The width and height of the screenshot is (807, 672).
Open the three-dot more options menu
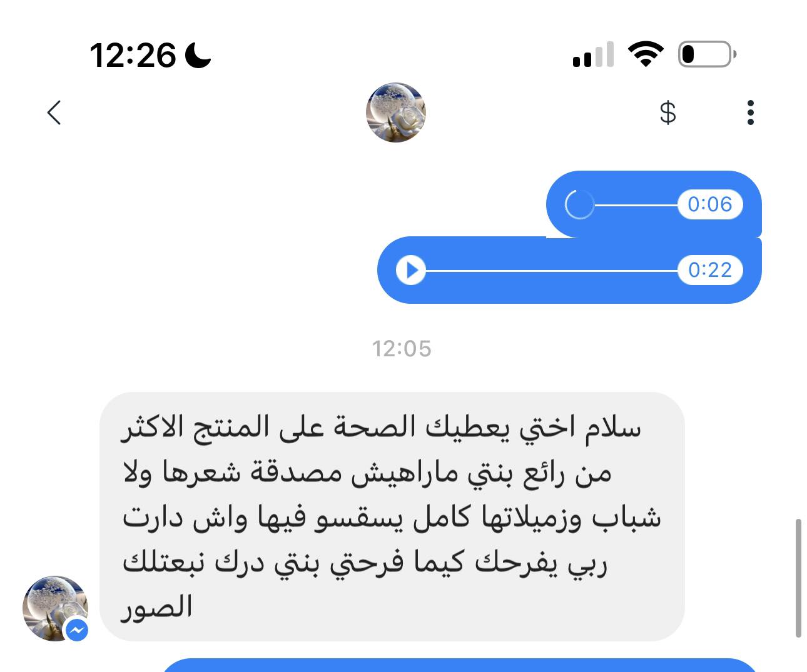coord(751,113)
